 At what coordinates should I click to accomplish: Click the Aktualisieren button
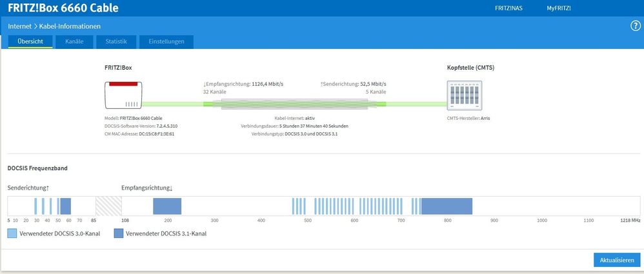[x=616, y=260]
